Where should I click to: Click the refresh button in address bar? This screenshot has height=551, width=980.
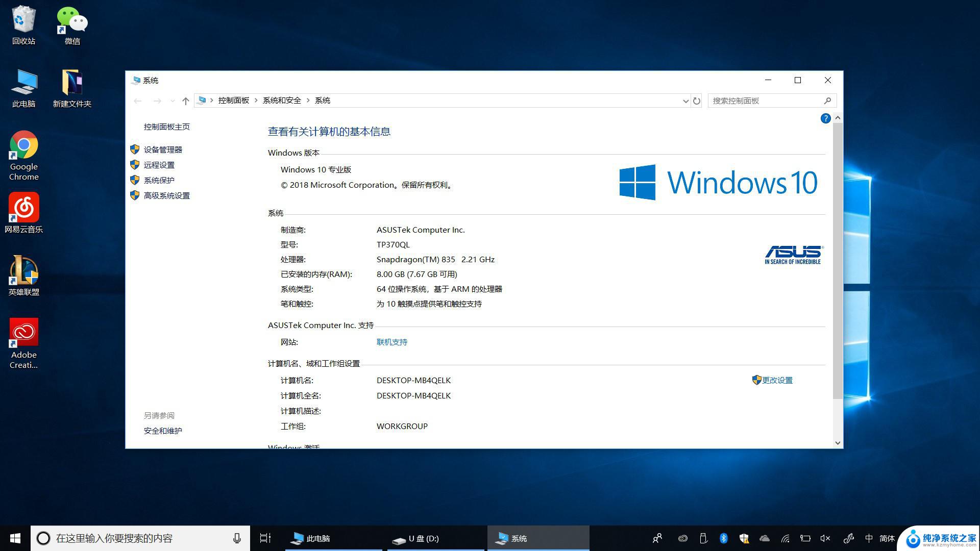pyautogui.click(x=696, y=101)
